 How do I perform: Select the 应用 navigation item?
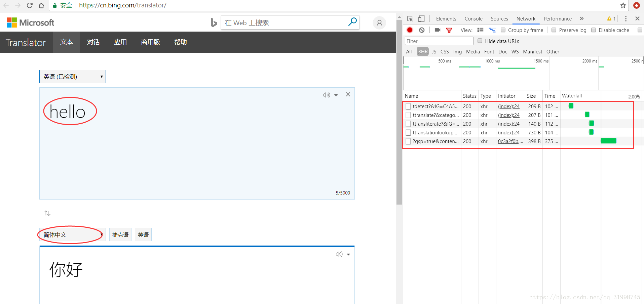(x=120, y=42)
